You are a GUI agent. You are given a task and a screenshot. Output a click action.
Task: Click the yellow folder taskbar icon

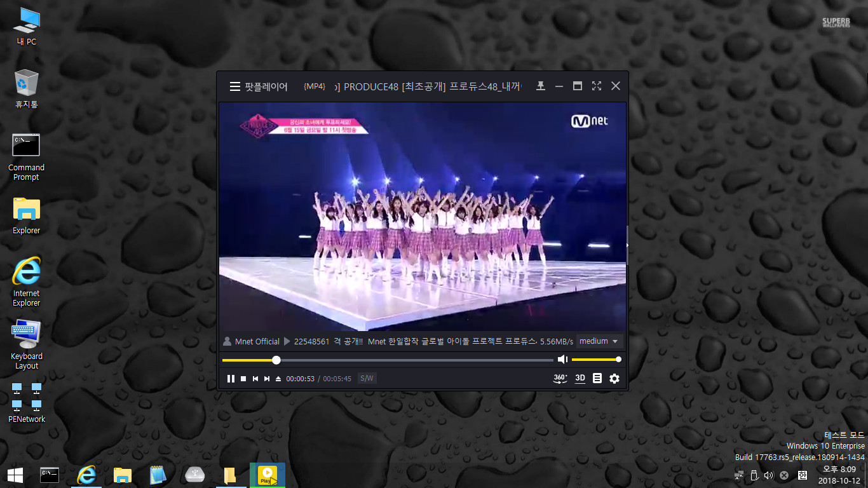pos(231,475)
